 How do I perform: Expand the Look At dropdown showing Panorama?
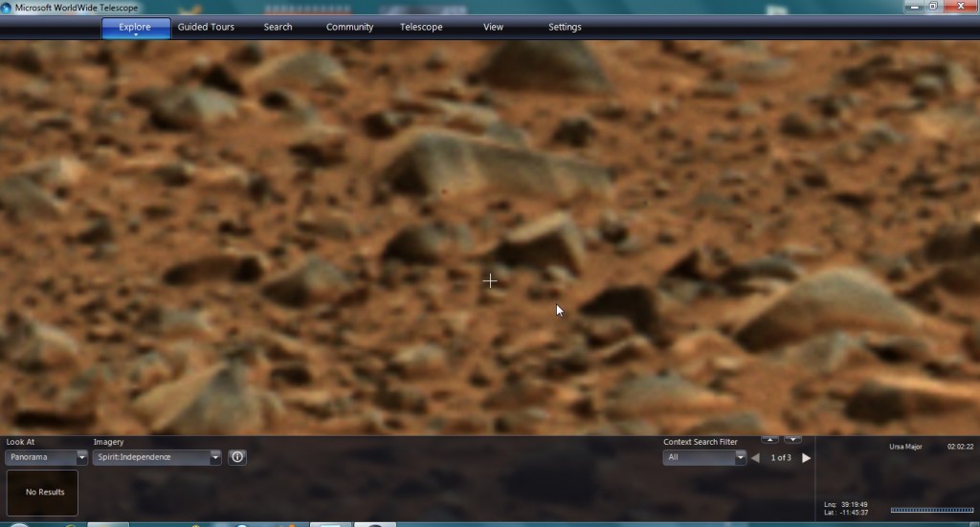coord(80,458)
